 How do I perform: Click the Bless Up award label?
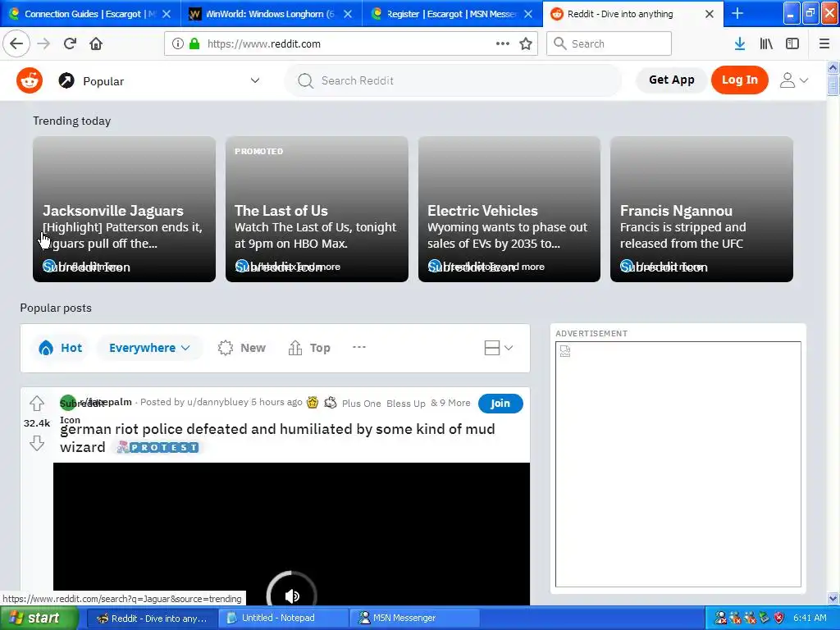(x=405, y=404)
